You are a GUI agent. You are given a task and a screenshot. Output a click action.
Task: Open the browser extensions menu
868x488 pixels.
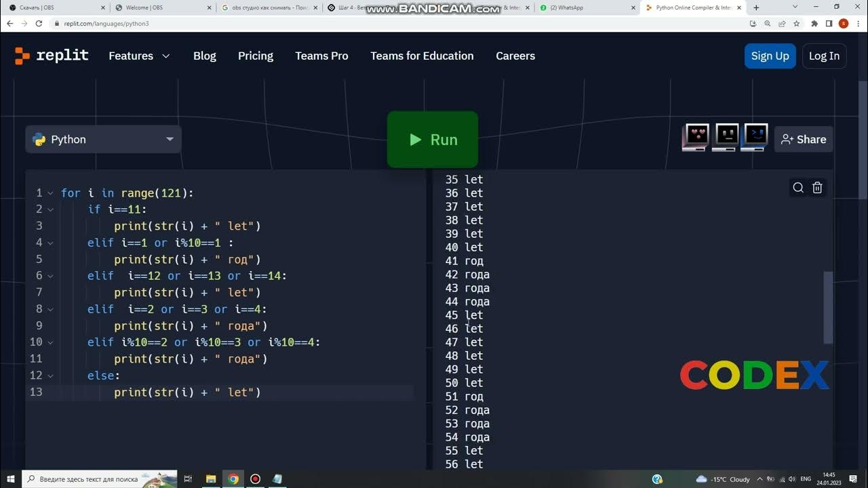pyautogui.click(x=814, y=23)
